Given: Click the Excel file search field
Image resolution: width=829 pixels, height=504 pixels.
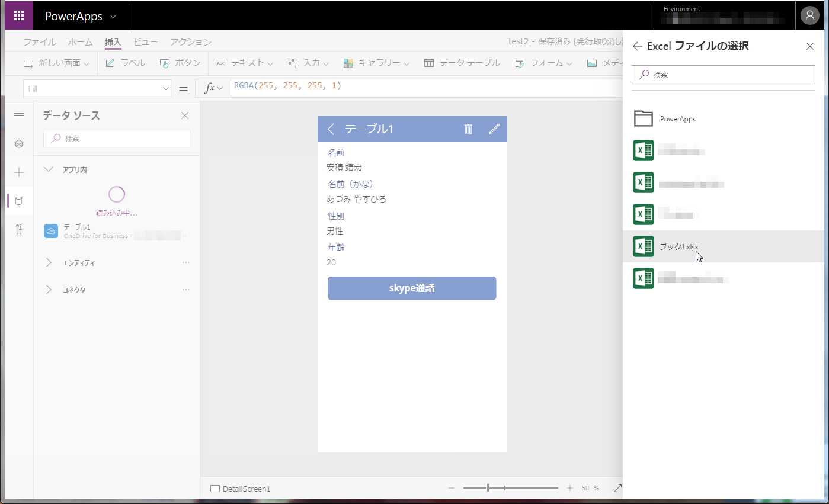Looking at the screenshot, I should pos(724,75).
